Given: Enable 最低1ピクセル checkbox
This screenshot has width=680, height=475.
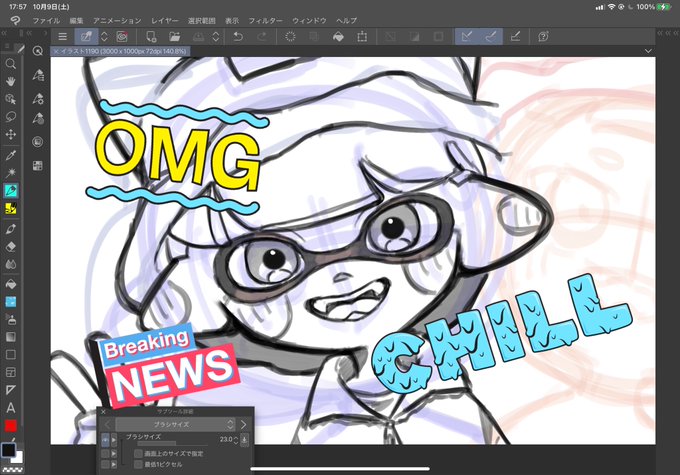Looking at the screenshot, I should (138, 465).
